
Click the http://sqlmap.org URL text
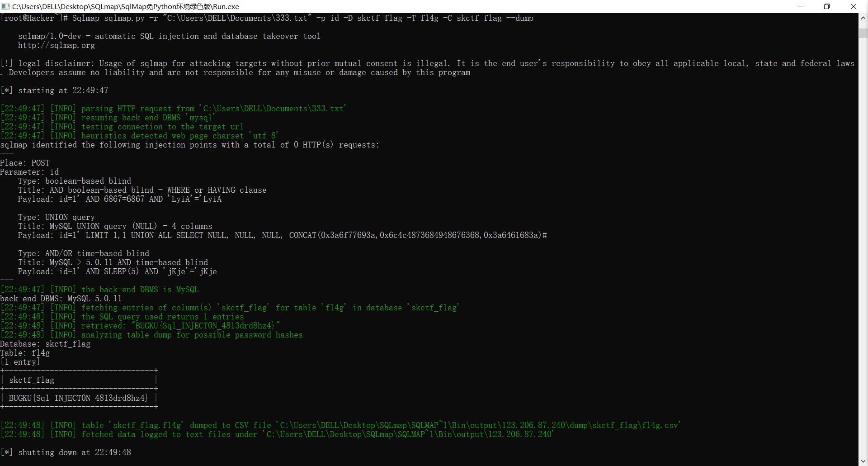[x=57, y=45]
